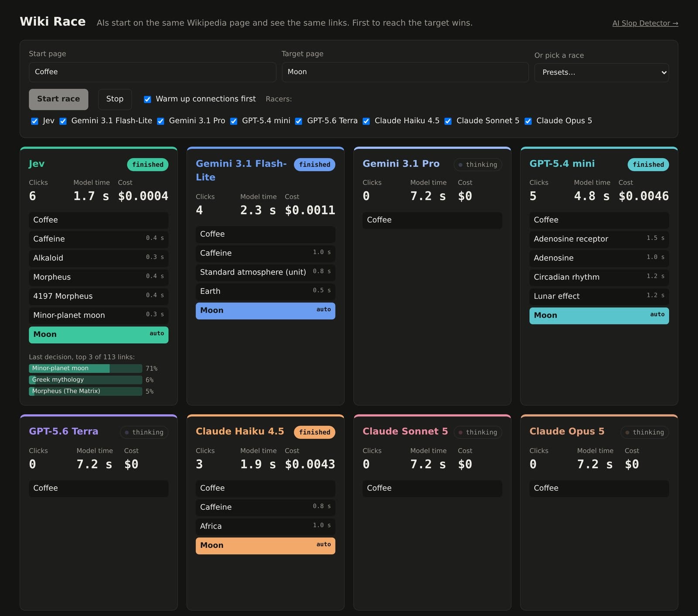Viewport: 698px width, 616px height.
Task: Click the green Moon row in Jev's card
Action: [x=99, y=335]
